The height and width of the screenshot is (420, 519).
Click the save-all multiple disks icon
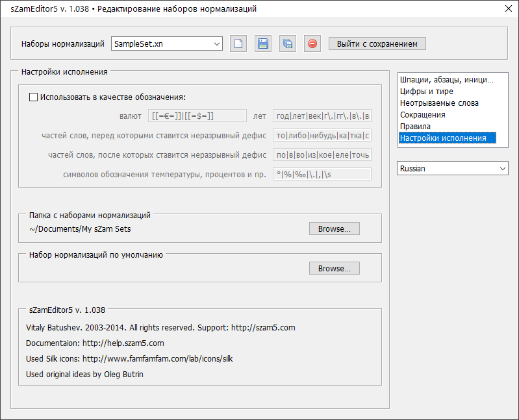(x=288, y=44)
